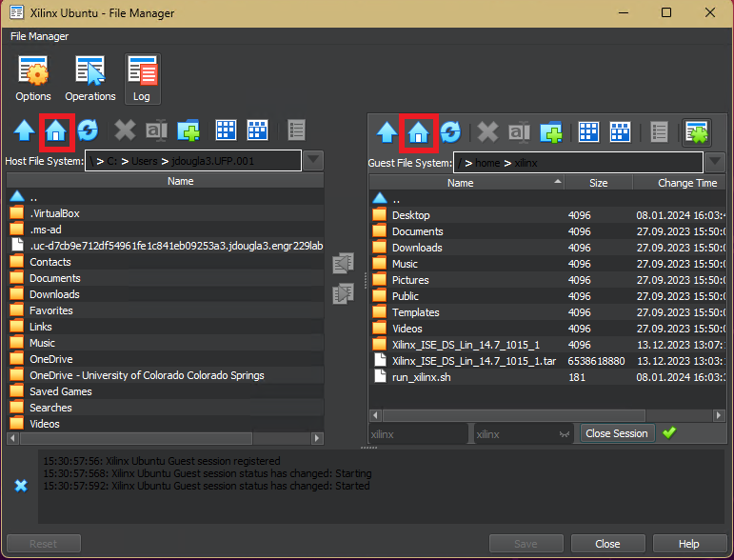Sort Guest files by Size column
The width and height of the screenshot is (734, 560).
(598, 183)
